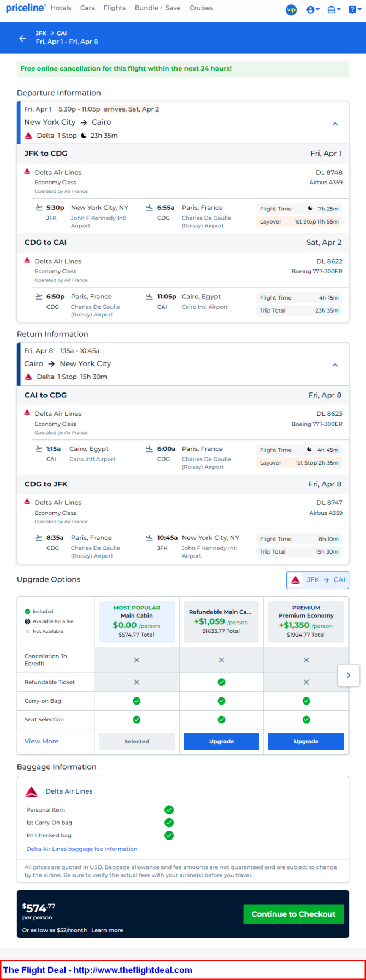Upgrade to Refundable Main Cabin
Image resolution: width=366 pixels, height=980 pixels.
(x=221, y=742)
